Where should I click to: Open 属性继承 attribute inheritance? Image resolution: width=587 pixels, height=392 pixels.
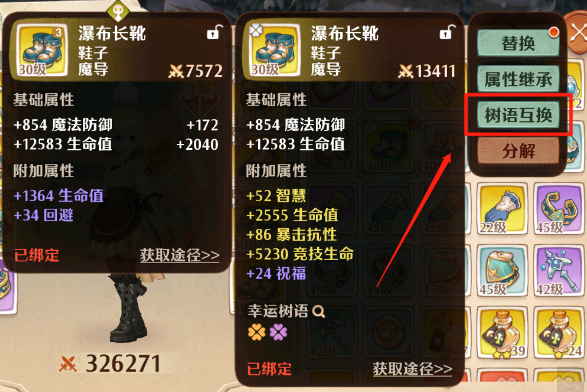518,79
